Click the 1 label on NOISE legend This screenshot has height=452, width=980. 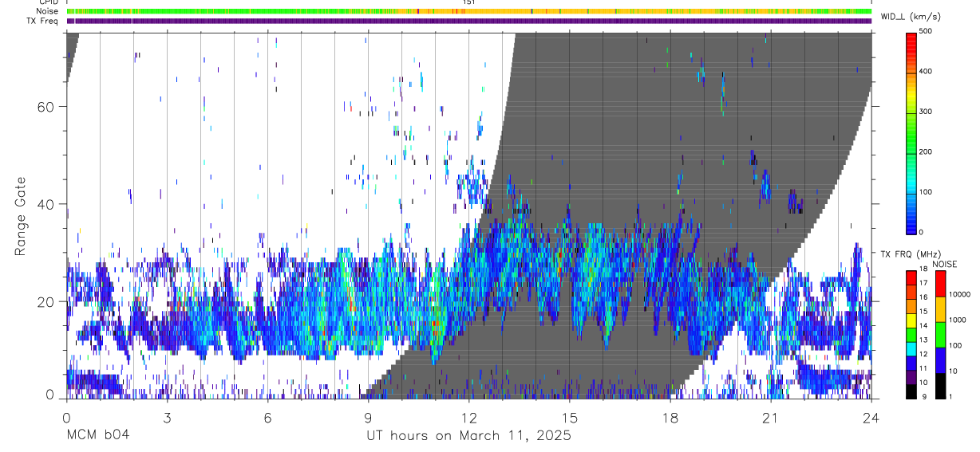click(x=952, y=397)
